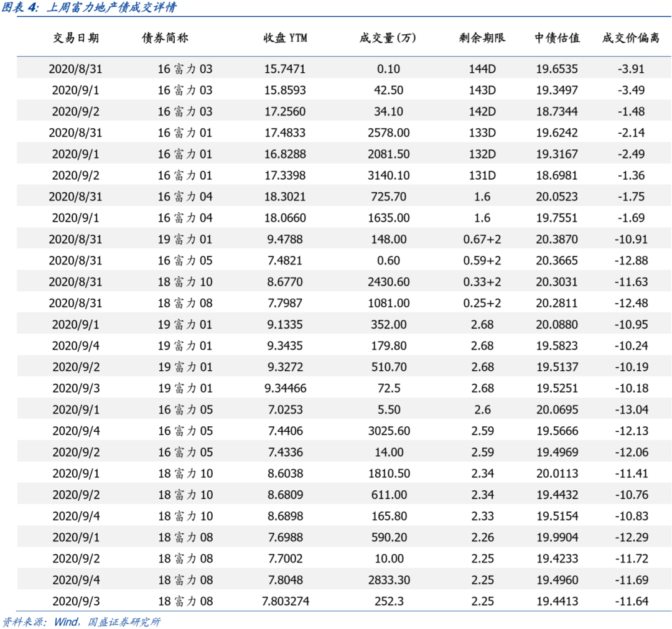This screenshot has width=672, height=629.
Task: Click remaining term 131D
Action: 482,175
